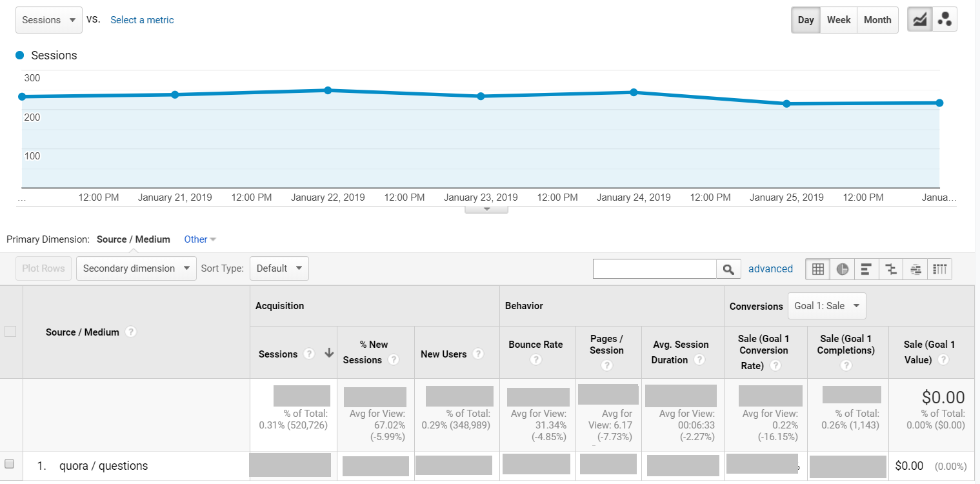Sort by the Sessions column header
Viewport: 980px width, 484px height.
coord(278,354)
